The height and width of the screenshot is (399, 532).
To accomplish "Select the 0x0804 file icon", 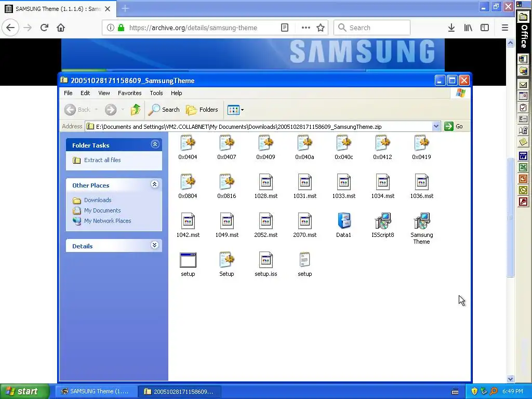I will tap(188, 181).
